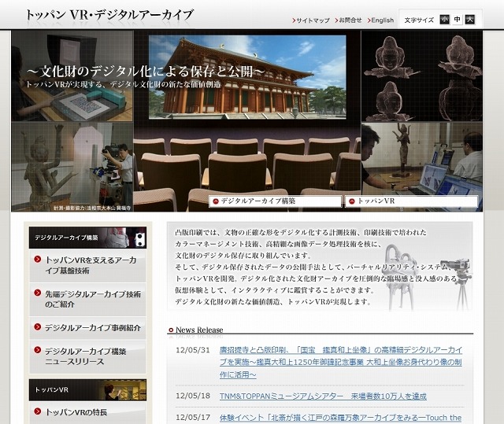This screenshot has height=424, width=504.
Task: Click the 12/05/31 date text
Action: (192, 350)
